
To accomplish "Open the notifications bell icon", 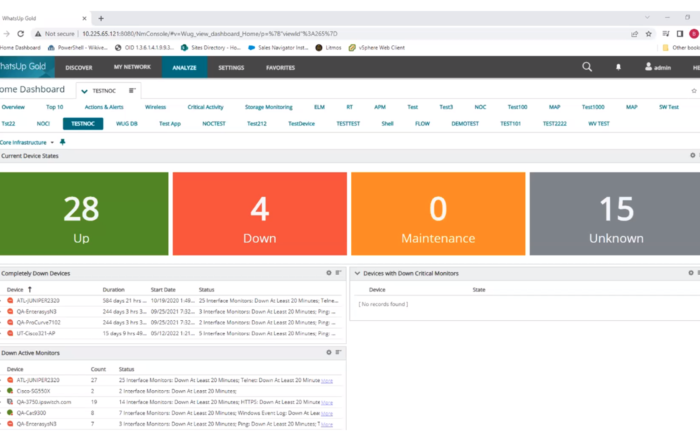I will [618, 67].
